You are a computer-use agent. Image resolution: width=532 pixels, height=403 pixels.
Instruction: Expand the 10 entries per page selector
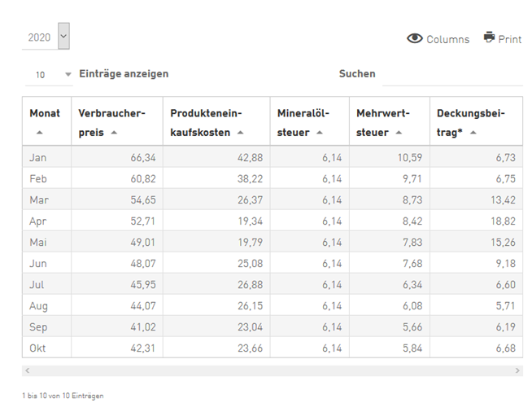[49, 75]
